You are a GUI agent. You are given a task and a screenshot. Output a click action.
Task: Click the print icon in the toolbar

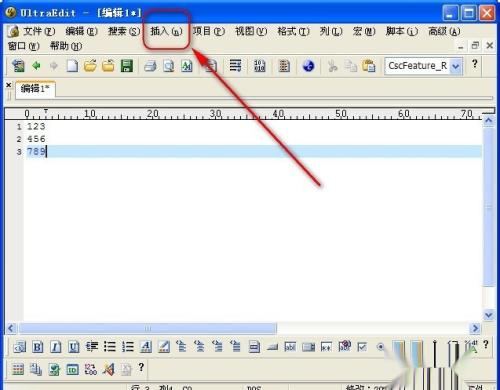tap(150, 66)
